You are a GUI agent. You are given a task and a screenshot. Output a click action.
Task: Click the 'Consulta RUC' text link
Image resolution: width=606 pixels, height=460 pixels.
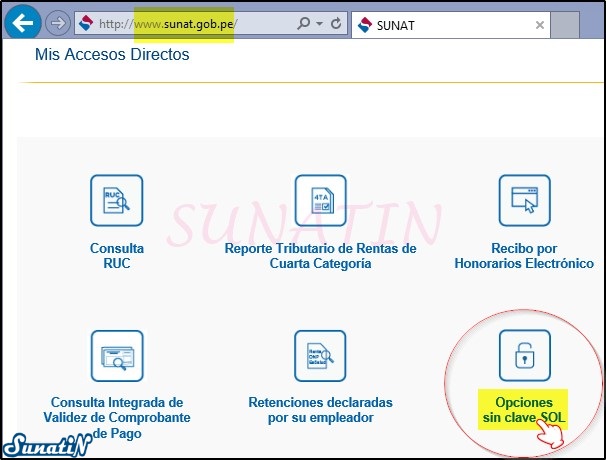click(x=117, y=256)
